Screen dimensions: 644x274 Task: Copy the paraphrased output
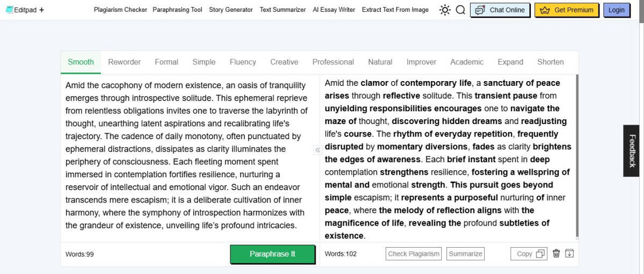click(529, 254)
